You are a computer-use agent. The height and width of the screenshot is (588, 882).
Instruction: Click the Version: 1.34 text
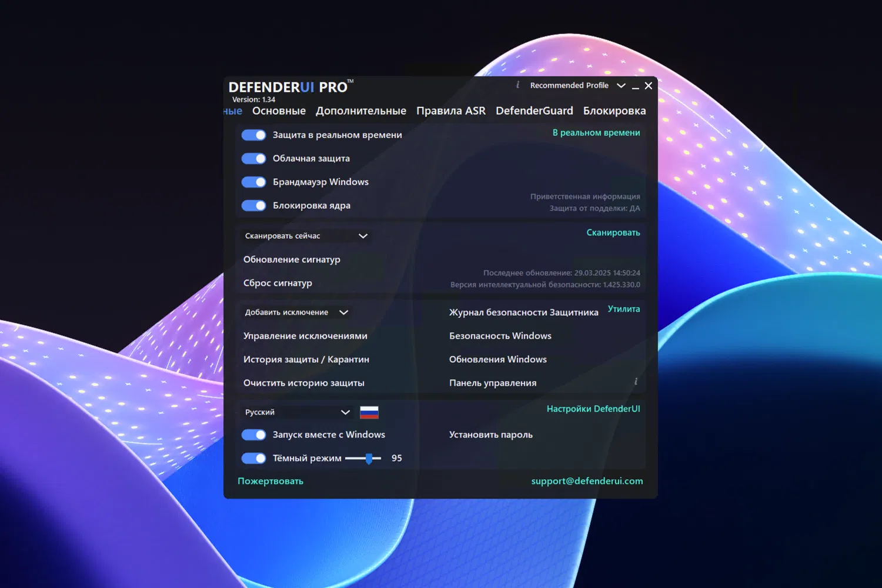pos(253,99)
